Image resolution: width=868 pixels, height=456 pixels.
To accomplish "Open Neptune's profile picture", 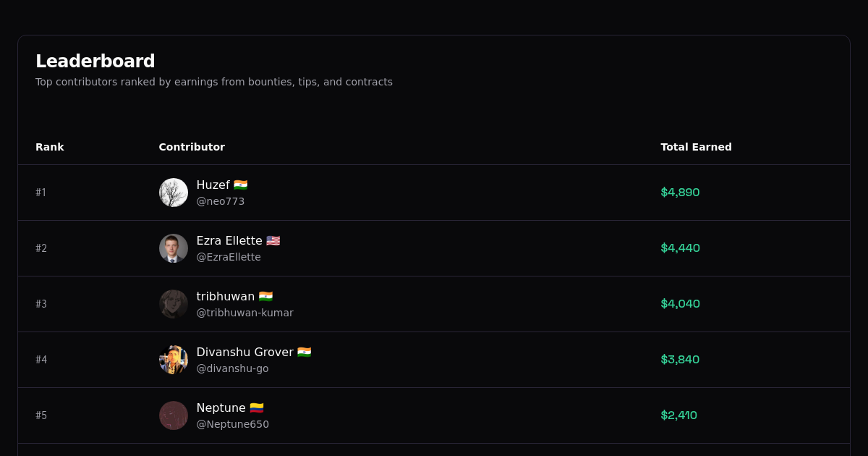I will 174,415.
